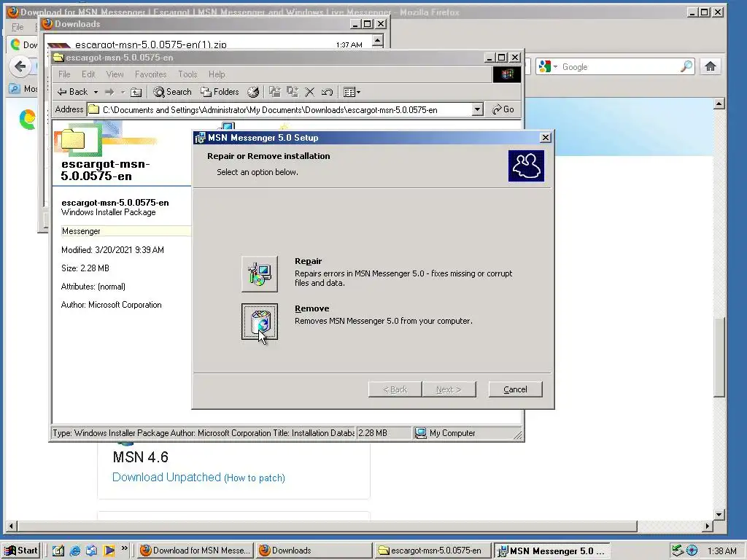Click the Downloads window scroll-up arrow
This screenshot has width=747, height=560.
(x=377, y=41)
